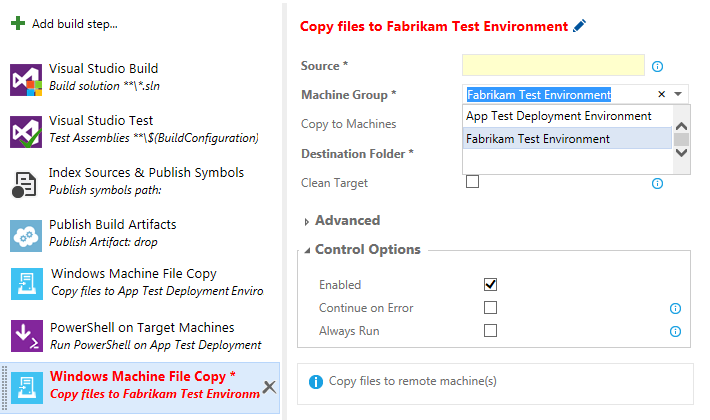Select App Test Deployment Environment option
The height and width of the screenshot is (420, 710).
click(558, 116)
